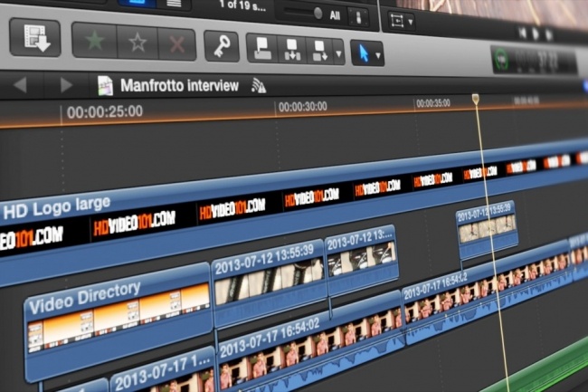The height and width of the screenshot is (392, 588).
Task: Click the ruler at 00:00:35:00
Action: [x=432, y=103]
